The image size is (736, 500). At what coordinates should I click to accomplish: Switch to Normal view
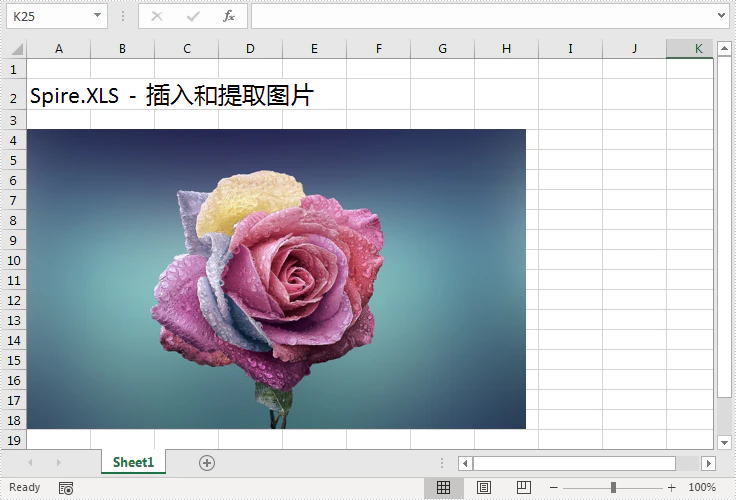(x=444, y=488)
